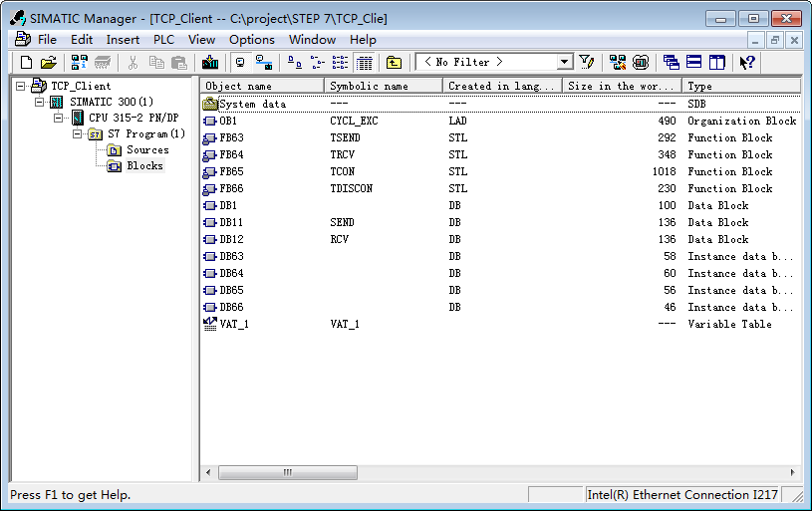Click the Paste clipboard icon
Image resolution: width=812 pixels, height=511 pixels.
coord(178,62)
